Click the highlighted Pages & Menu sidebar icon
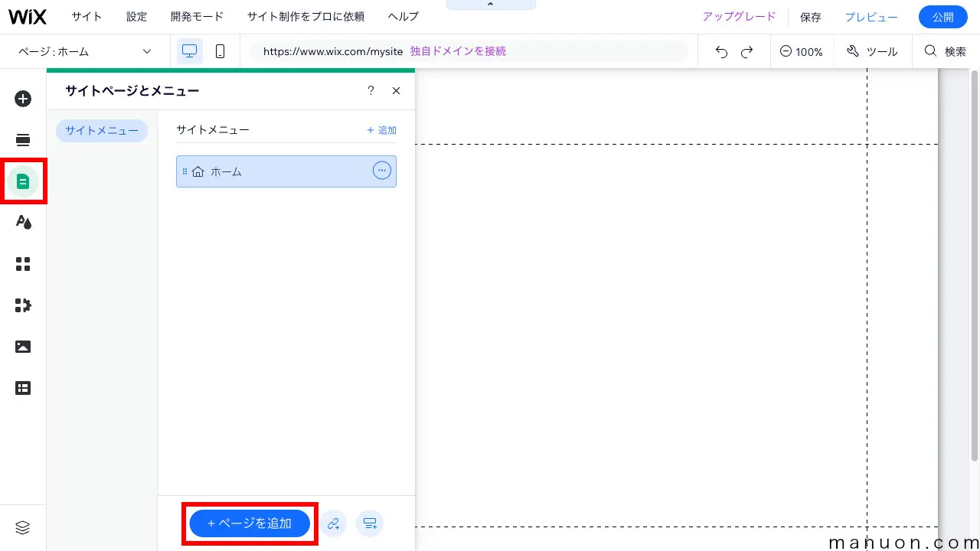This screenshot has height=551, width=980. (23, 181)
